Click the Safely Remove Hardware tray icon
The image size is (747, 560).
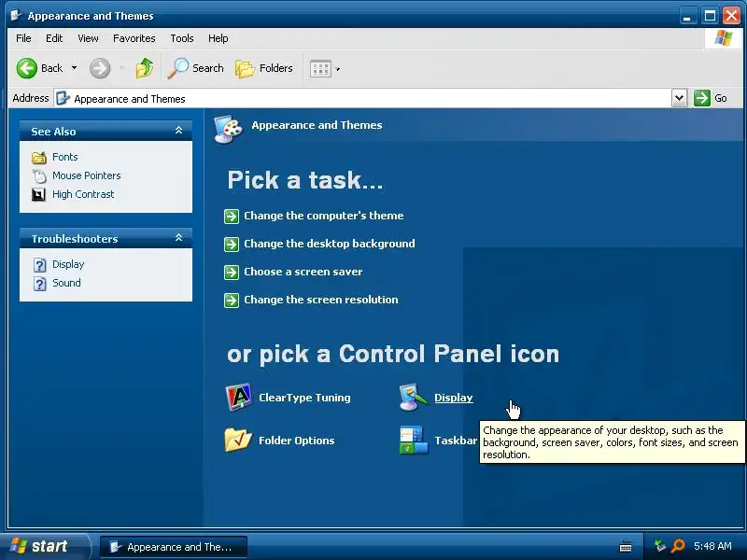(660, 546)
